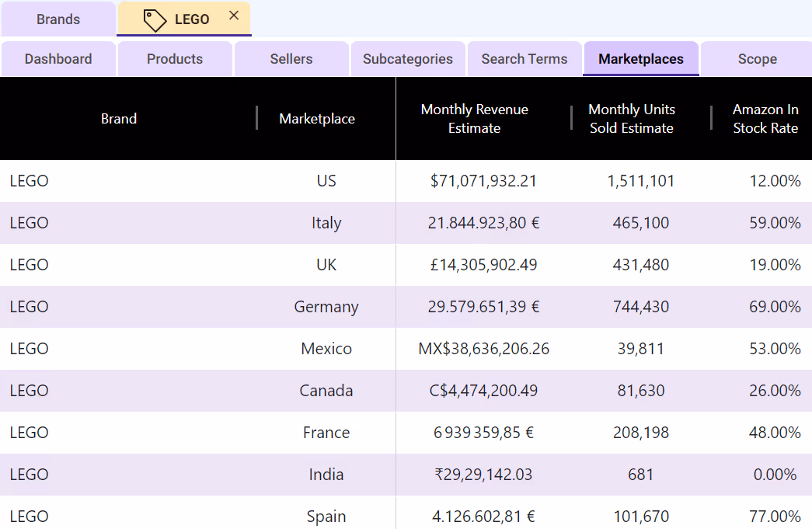Image resolution: width=812 pixels, height=529 pixels.
Task: Close the LEGO tab
Action: pos(234,16)
